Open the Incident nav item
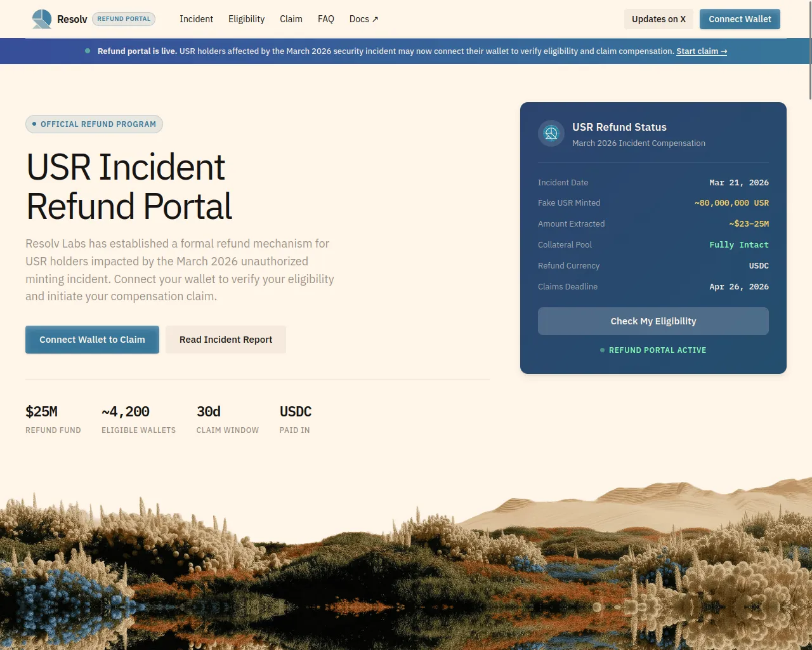Image resolution: width=812 pixels, height=650 pixels. coord(196,19)
